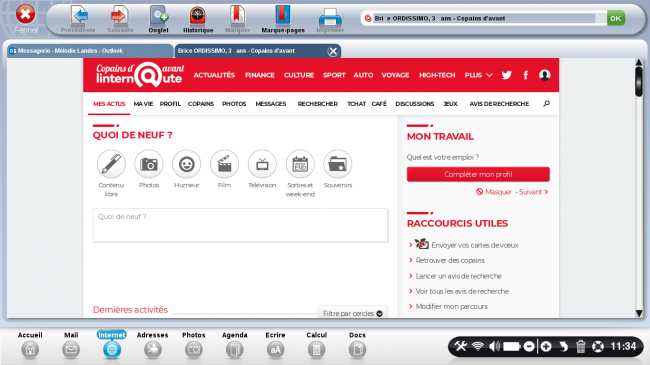Open the FINANCE section
Screen dimensions: 650x365
(260, 75)
